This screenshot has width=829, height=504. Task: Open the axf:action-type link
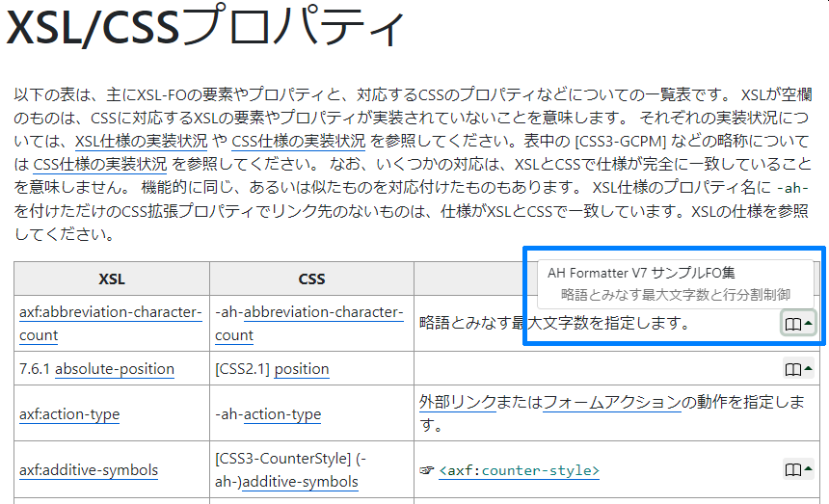click(69, 414)
